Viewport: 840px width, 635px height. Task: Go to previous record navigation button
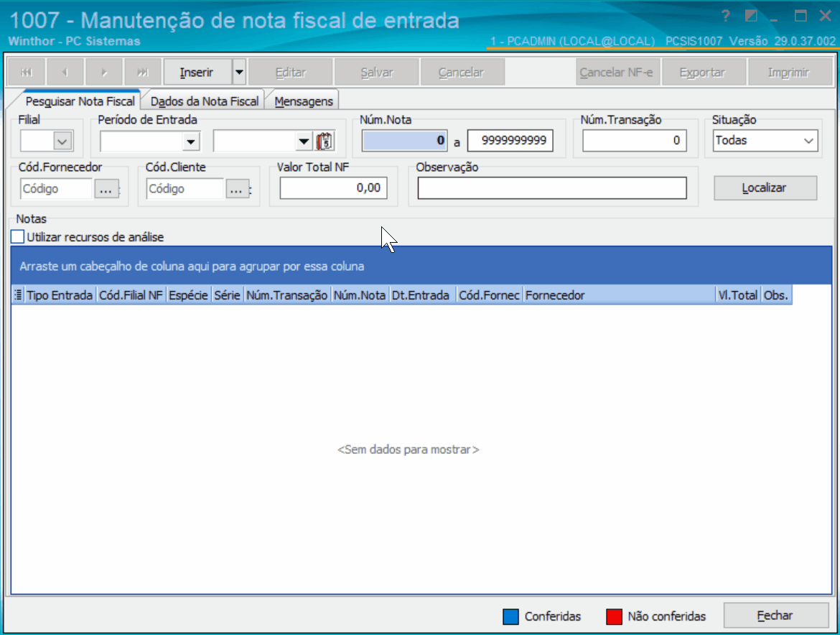tap(65, 73)
